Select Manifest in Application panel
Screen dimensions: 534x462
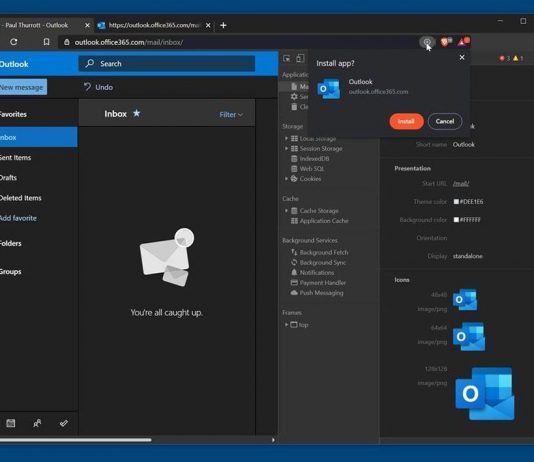tap(300, 87)
